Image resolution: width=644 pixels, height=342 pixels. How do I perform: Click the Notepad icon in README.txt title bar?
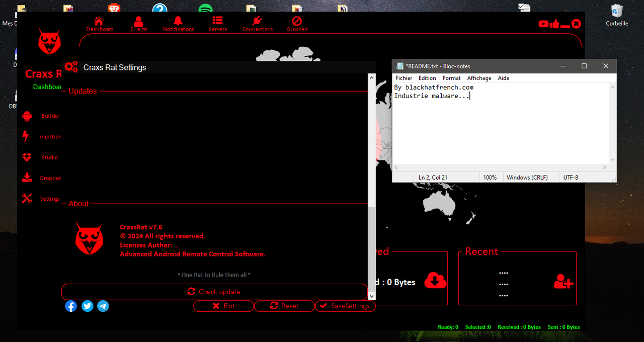[399, 66]
